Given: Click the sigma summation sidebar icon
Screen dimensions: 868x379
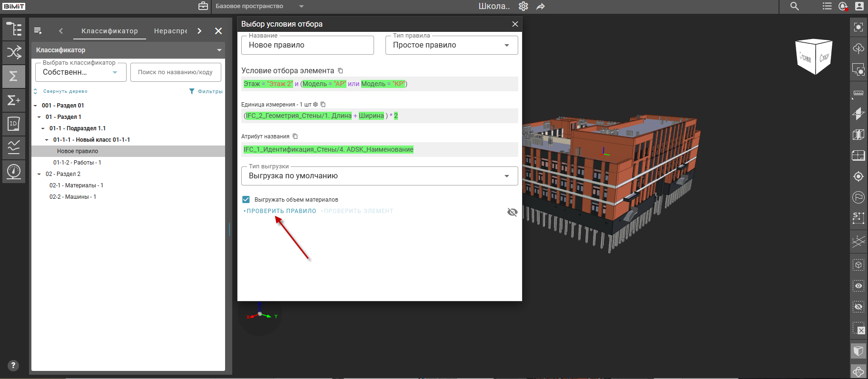Looking at the screenshot, I should pos(14,76).
